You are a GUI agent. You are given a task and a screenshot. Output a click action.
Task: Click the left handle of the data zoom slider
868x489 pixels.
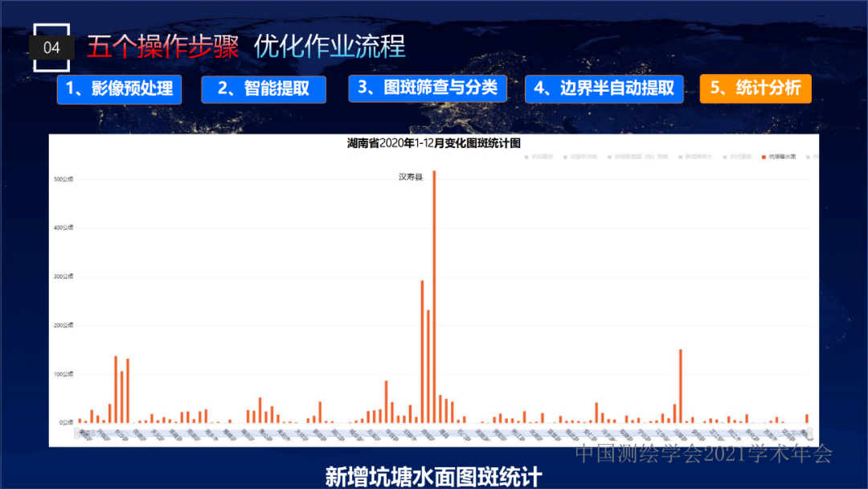click(76, 434)
